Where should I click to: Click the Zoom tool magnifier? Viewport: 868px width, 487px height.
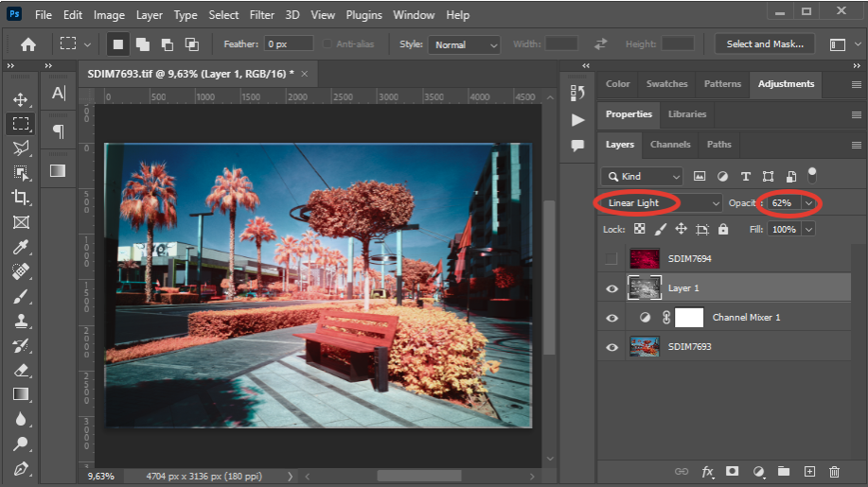click(20, 444)
